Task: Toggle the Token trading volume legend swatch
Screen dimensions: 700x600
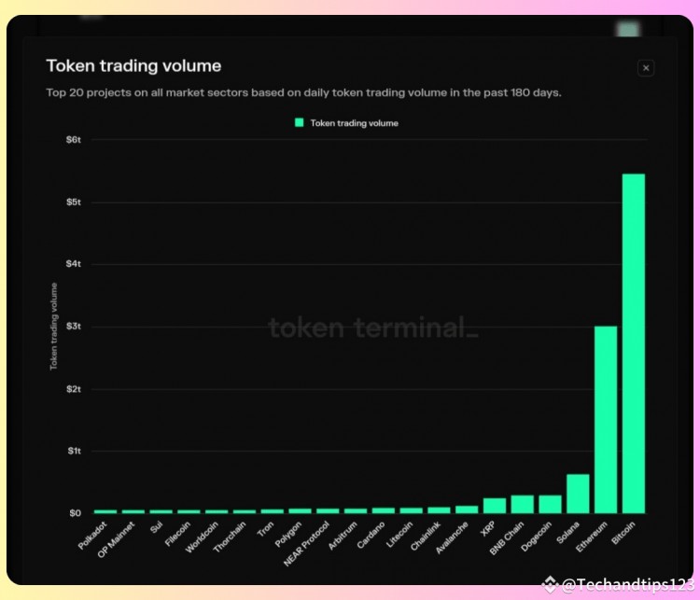Action: coord(300,122)
